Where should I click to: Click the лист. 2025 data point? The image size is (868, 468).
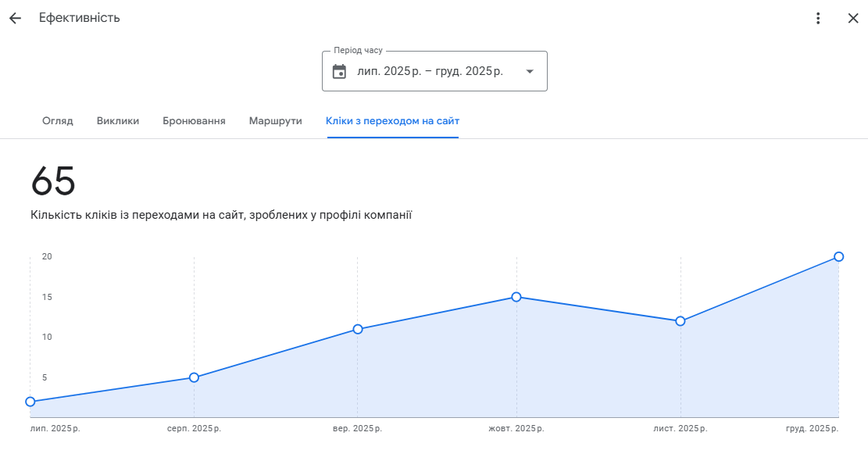pos(680,321)
